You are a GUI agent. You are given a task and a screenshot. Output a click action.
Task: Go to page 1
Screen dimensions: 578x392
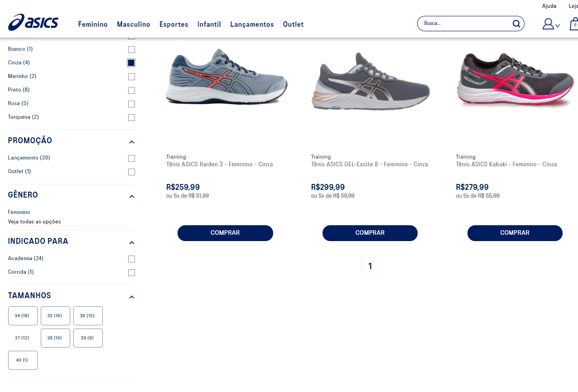point(370,266)
